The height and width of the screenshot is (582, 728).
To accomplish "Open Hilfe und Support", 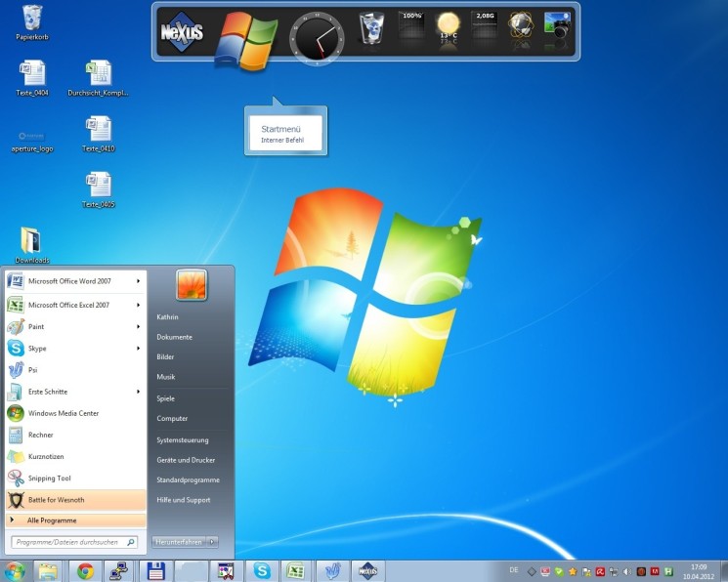I will (x=184, y=500).
